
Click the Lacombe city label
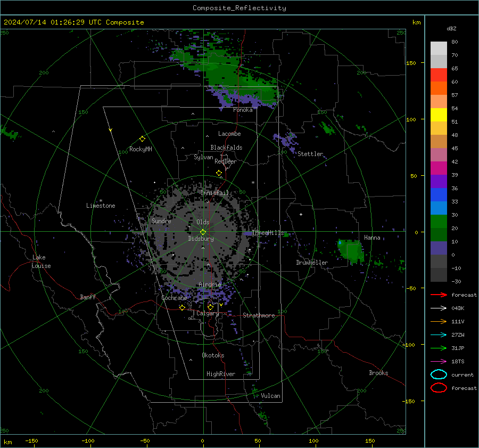point(229,134)
